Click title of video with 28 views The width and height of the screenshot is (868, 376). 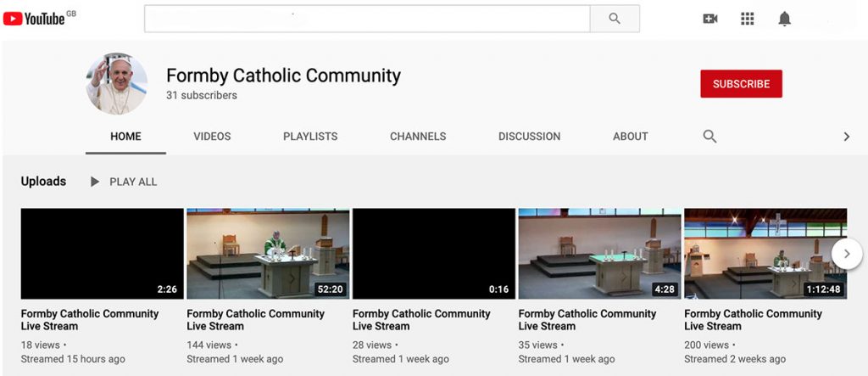click(x=421, y=320)
